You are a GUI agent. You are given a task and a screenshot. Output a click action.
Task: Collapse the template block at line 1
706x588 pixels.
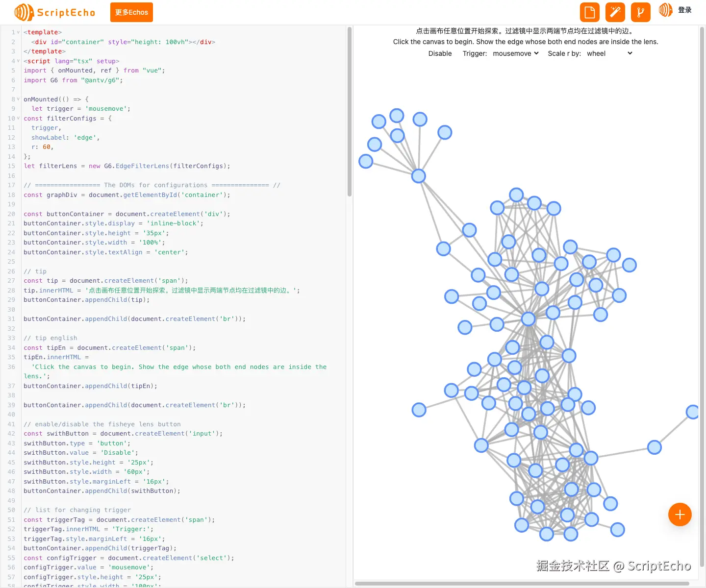[x=19, y=32]
